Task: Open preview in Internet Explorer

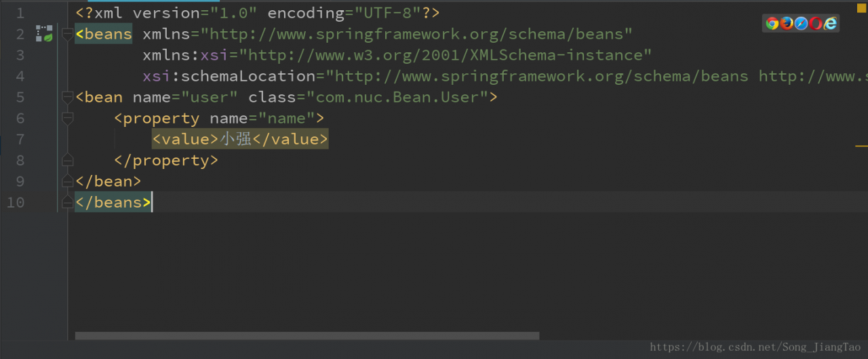Action: 830,23
